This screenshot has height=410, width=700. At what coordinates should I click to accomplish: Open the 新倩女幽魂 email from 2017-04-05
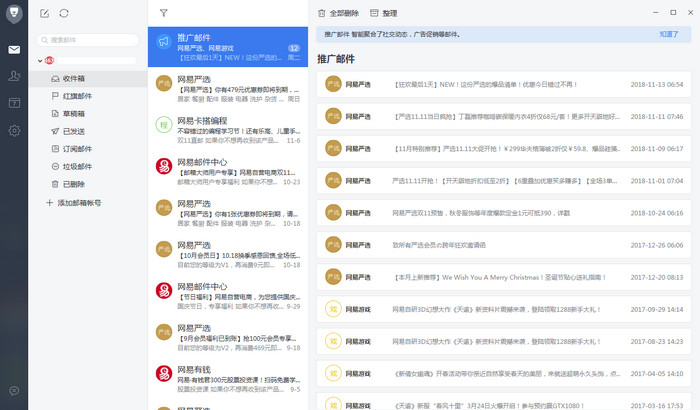point(504,374)
